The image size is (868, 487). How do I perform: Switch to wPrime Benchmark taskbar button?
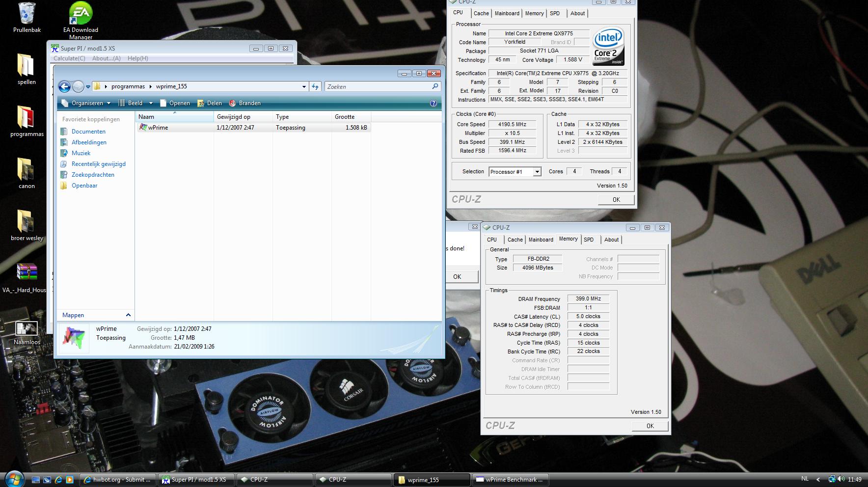(x=511, y=480)
